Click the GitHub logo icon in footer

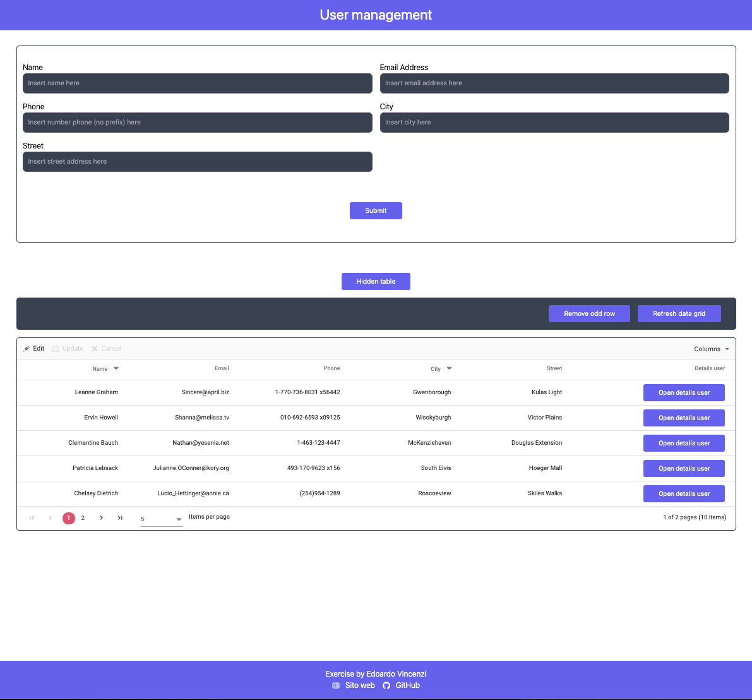[386, 685]
